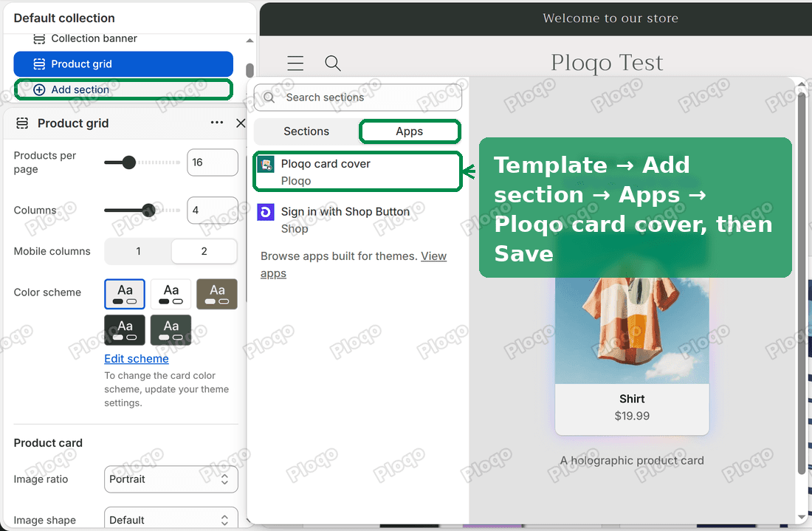This screenshot has width=812, height=531.
Task: Open the Edit scheme link
Action: [x=137, y=358]
